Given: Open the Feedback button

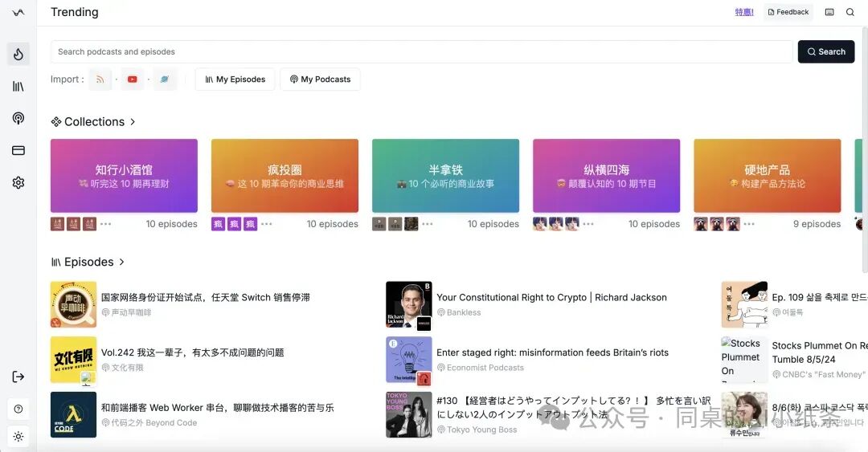Looking at the screenshot, I should point(788,12).
